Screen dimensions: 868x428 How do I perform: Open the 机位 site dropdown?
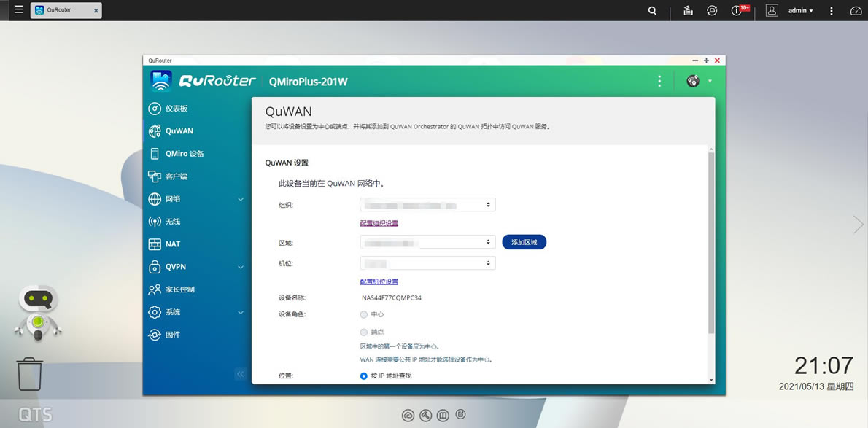[427, 263]
